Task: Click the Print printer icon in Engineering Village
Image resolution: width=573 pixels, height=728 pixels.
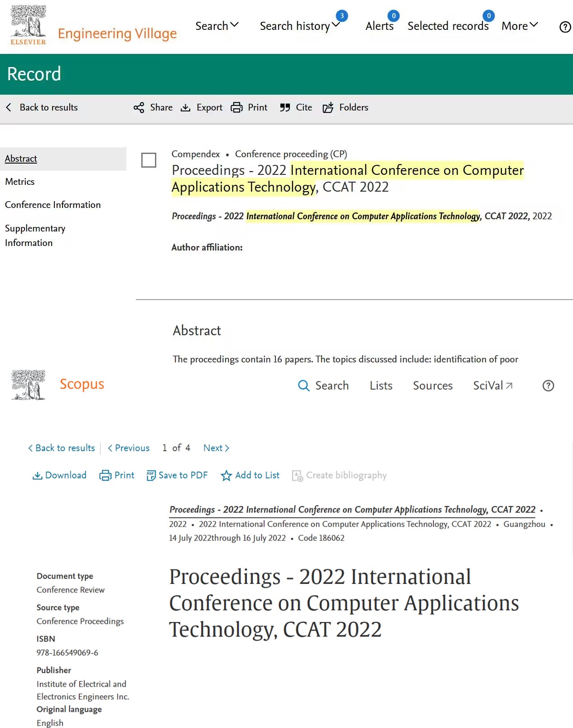Action: 236,107
